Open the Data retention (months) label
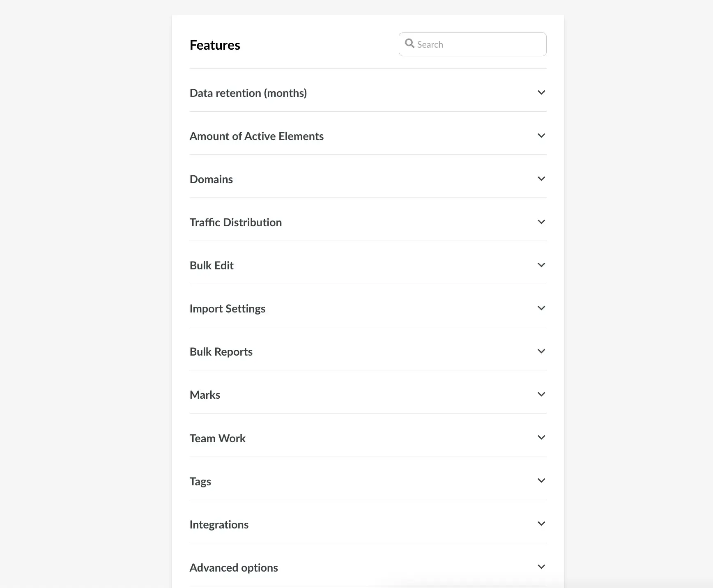This screenshot has width=713, height=588. pyautogui.click(x=248, y=93)
